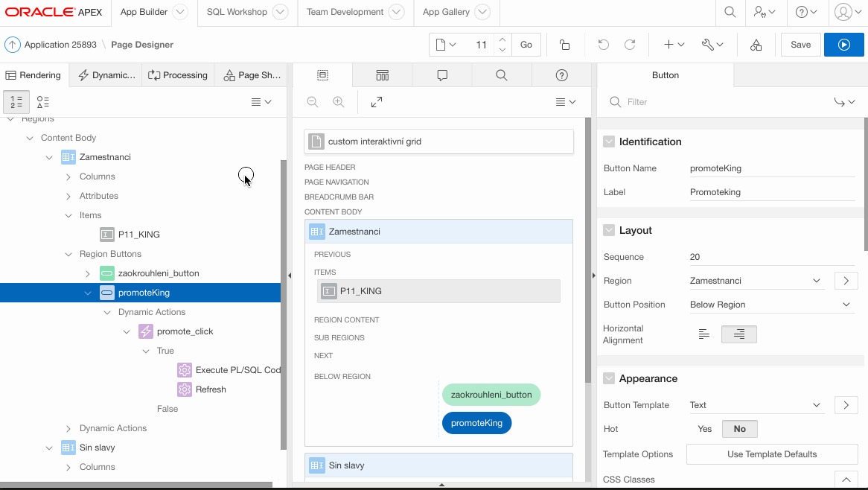Select right horizontal alignment
Image resolution: width=868 pixels, height=490 pixels.
pos(738,334)
